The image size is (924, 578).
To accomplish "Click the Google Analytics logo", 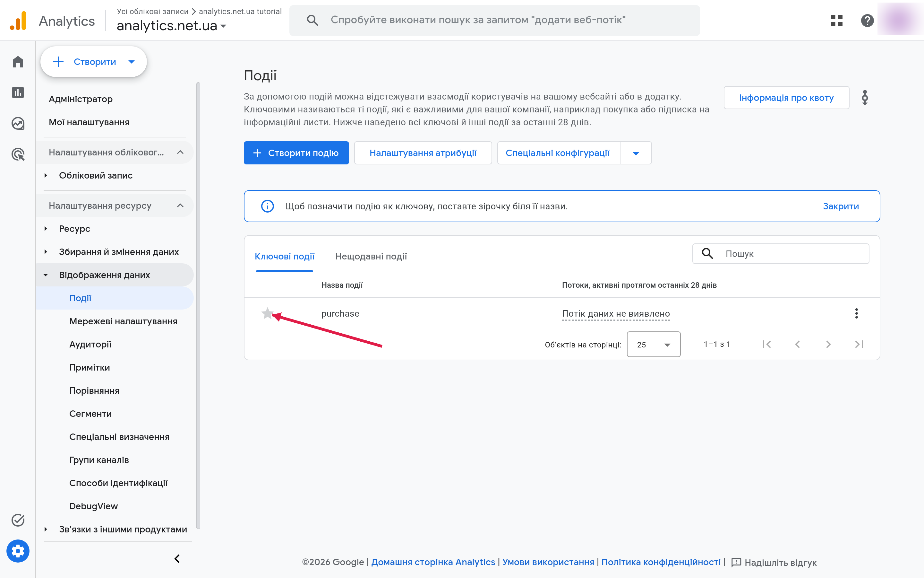I will [x=18, y=21].
